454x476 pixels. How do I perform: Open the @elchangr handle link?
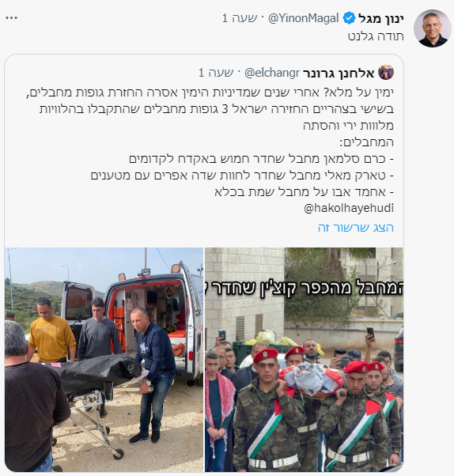[x=272, y=73]
